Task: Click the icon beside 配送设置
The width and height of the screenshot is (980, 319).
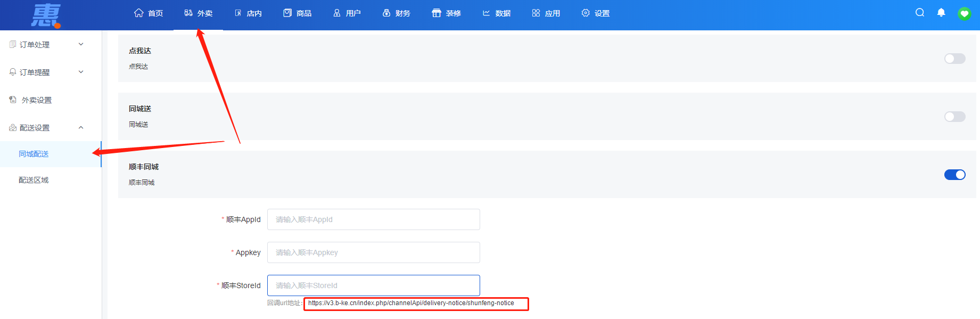Action: point(13,127)
